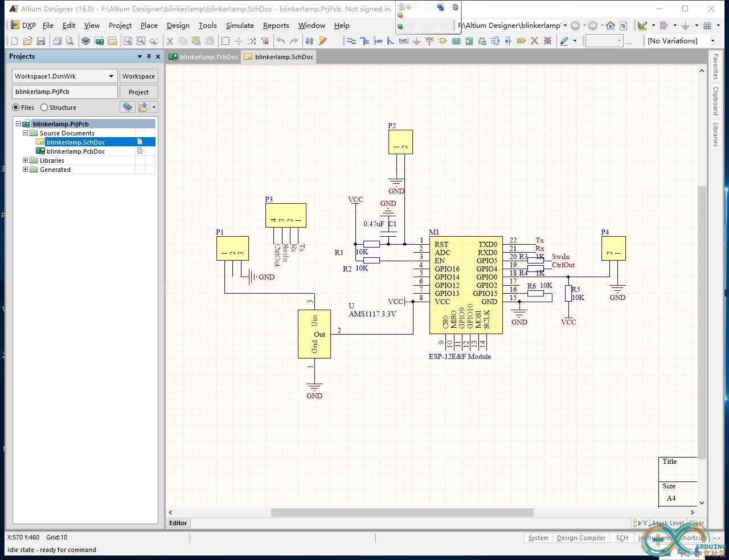Screen dimensions: 729x560
Task: Select the Place Wire tool
Action: [351, 41]
